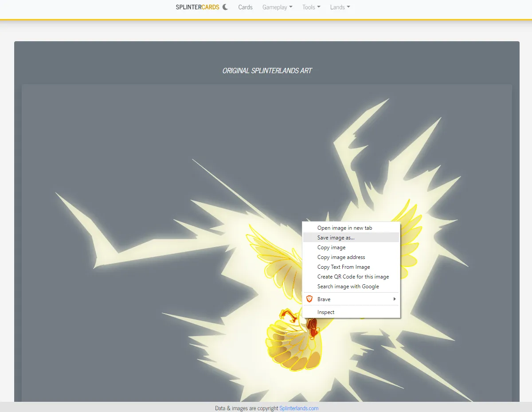The image size is (532, 412).
Task: Choose Search image with Google
Action: (351, 286)
